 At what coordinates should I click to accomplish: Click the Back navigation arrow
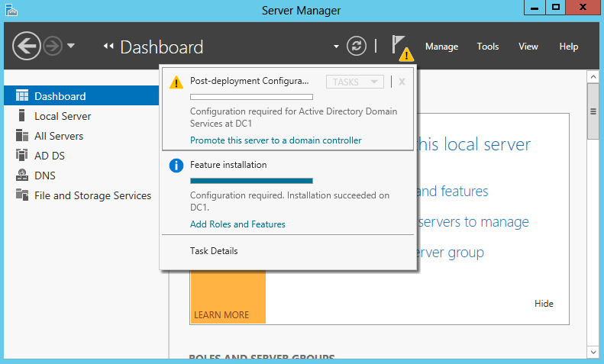click(x=26, y=47)
